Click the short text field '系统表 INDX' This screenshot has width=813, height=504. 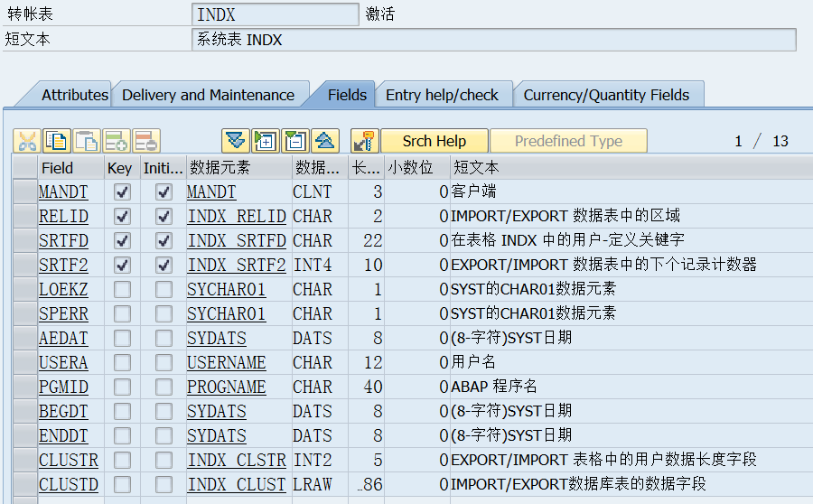[494, 40]
